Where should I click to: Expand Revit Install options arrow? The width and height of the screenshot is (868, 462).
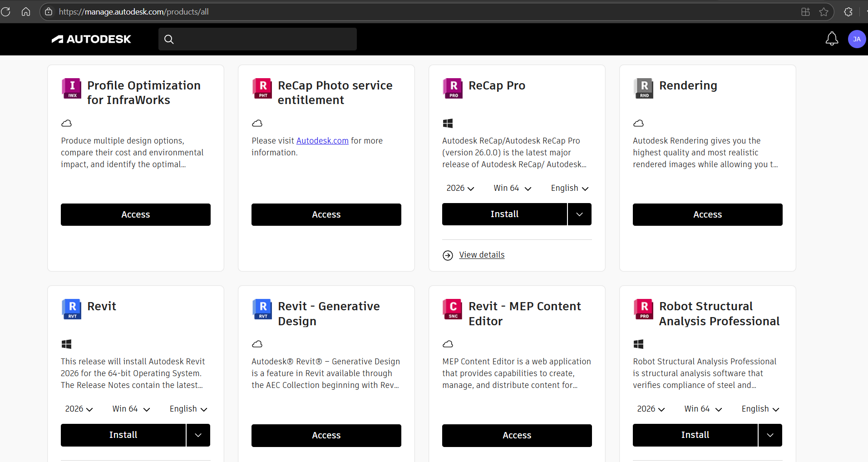point(198,435)
